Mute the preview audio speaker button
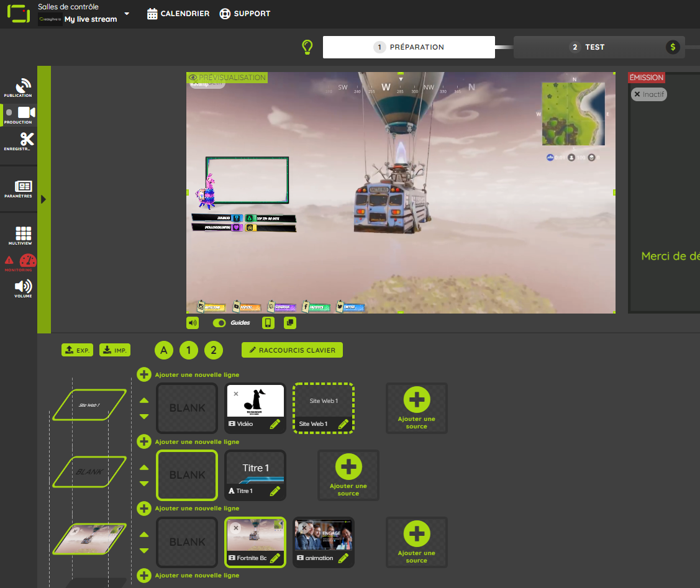The width and height of the screenshot is (700, 588). click(193, 322)
